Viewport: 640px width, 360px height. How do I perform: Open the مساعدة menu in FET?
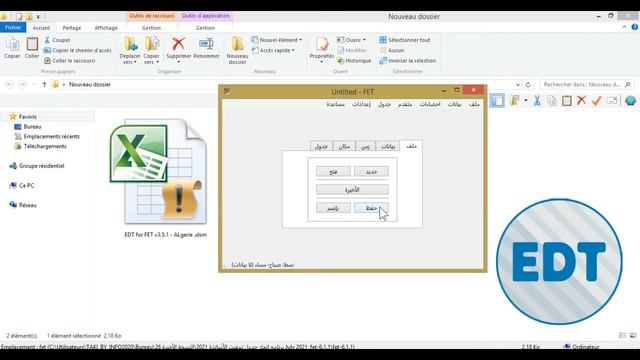[x=336, y=104]
